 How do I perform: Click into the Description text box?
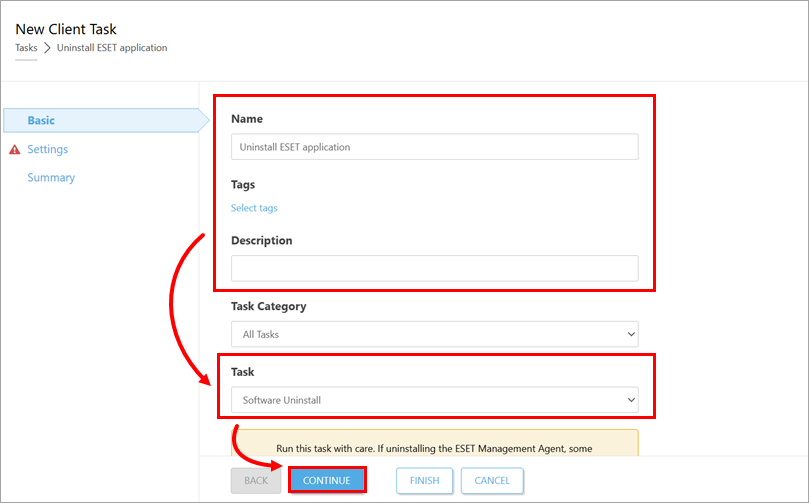434,268
